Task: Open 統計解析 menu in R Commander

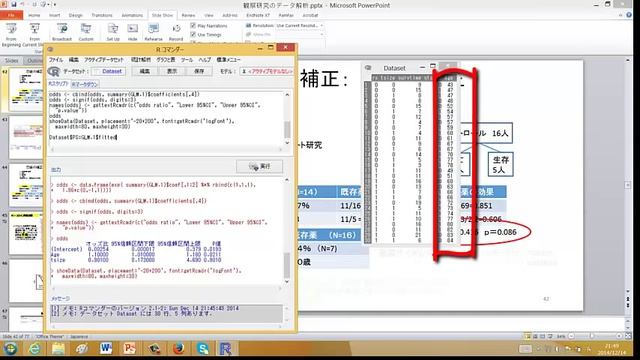Action: pos(141,60)
